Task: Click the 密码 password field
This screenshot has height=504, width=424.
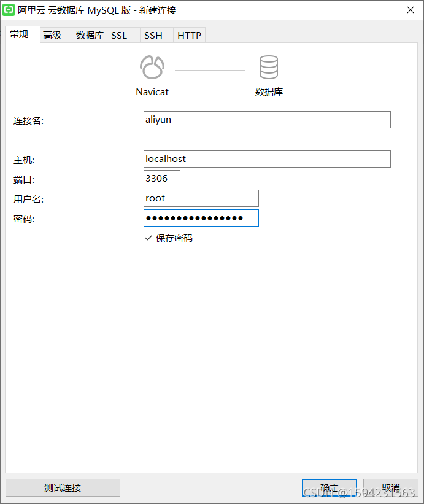Action: click(201, 218)
